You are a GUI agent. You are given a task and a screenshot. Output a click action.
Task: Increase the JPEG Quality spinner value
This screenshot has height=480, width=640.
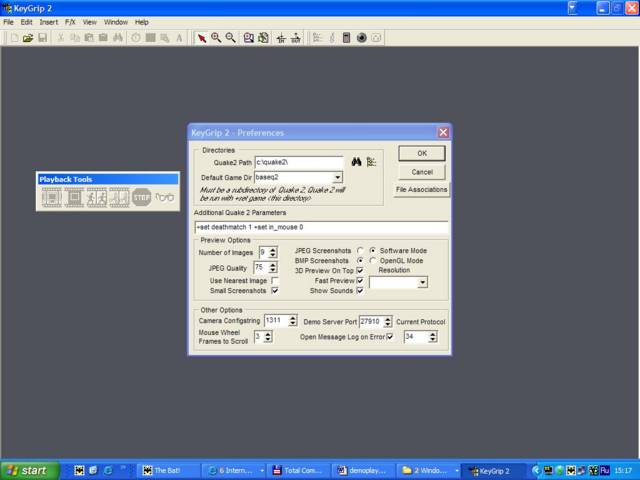coord(273,265)
